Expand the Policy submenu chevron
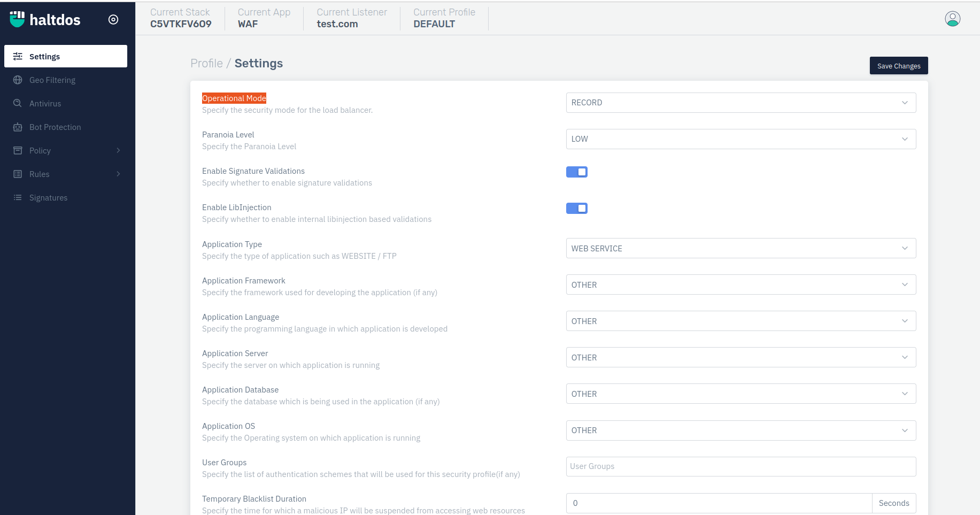Viewport: 980px width, 515px height. click(118, 150)
